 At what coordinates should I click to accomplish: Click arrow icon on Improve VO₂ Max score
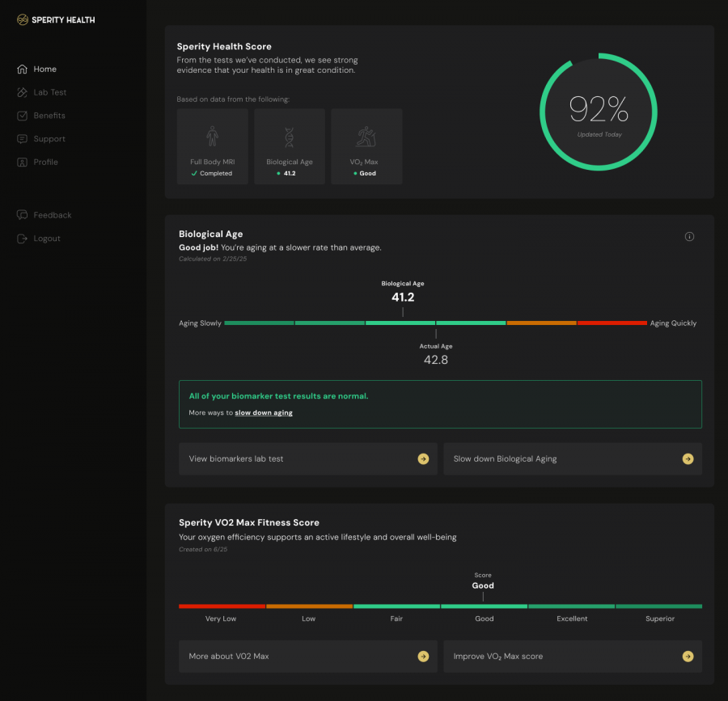tap(688, 657)
